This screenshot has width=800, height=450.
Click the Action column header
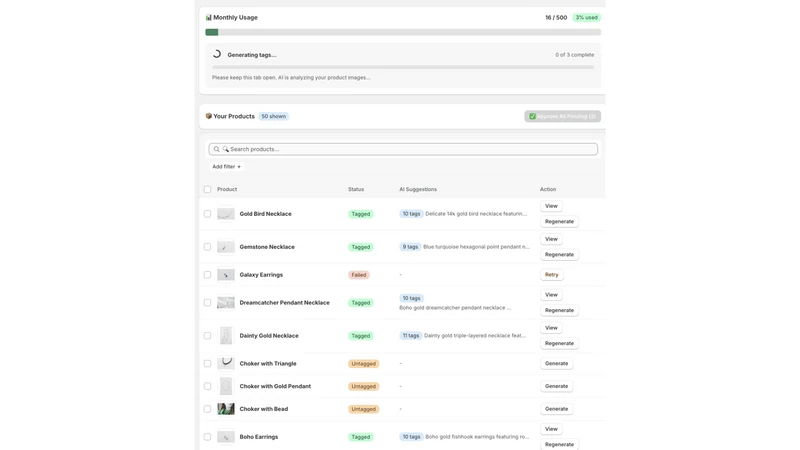[x=548, y=189]
